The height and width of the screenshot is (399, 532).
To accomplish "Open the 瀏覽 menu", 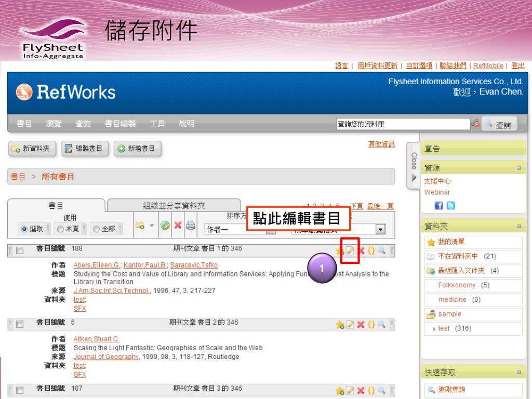I will pyautogui.click(x=54, y=124).
